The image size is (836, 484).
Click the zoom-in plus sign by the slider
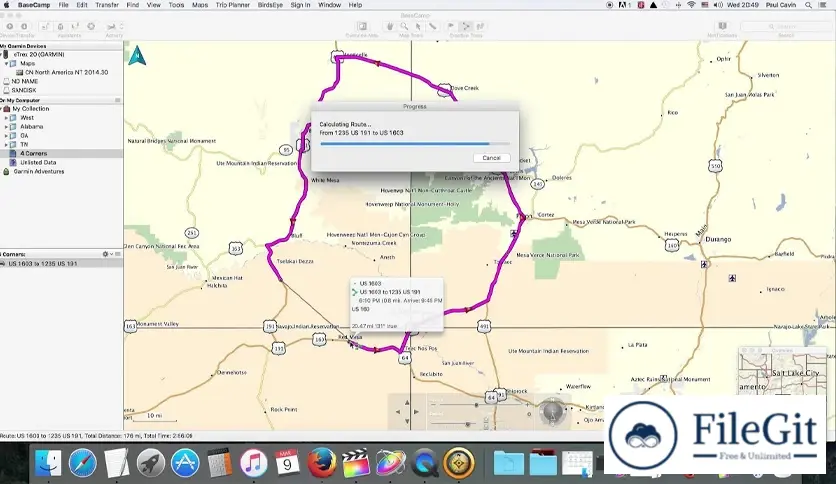point(527,405)
